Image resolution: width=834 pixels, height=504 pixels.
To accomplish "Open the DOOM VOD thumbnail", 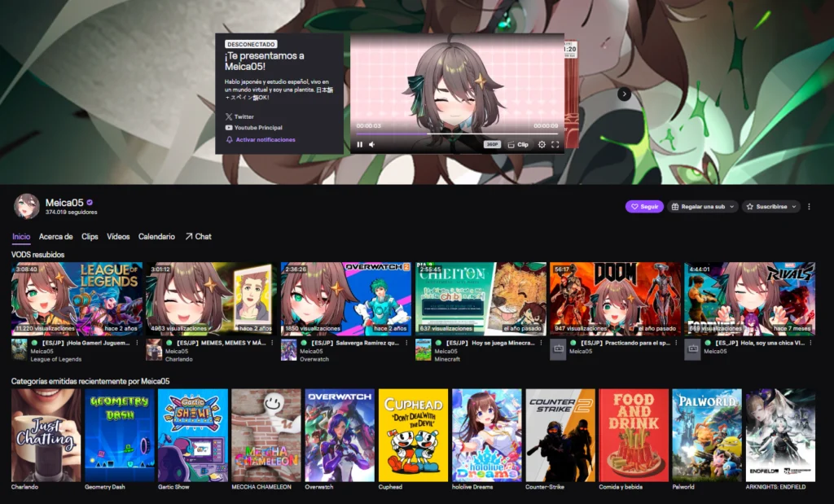I will point(616,298).
